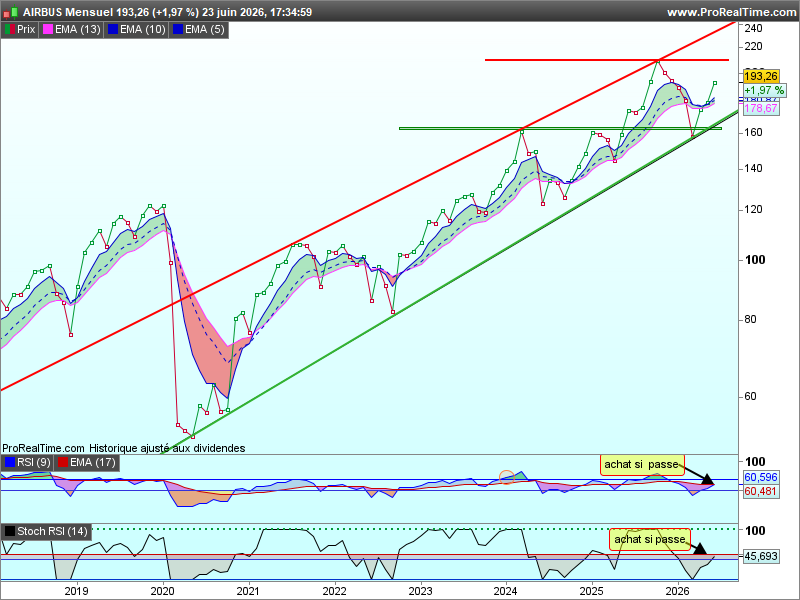Click the 220 price axis label
The image size is (800, 600).
[754, 46]
